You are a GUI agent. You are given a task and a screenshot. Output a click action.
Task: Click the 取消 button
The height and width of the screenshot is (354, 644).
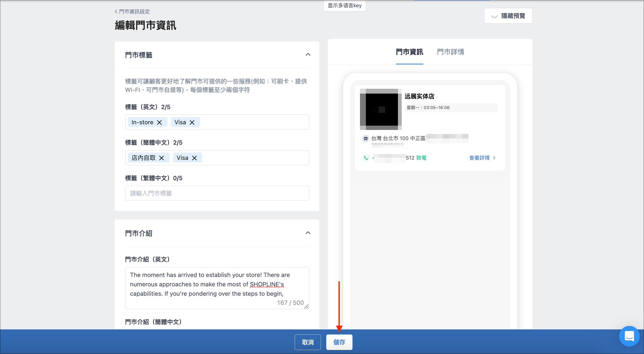pyautogui.click(x=308, y=342)
